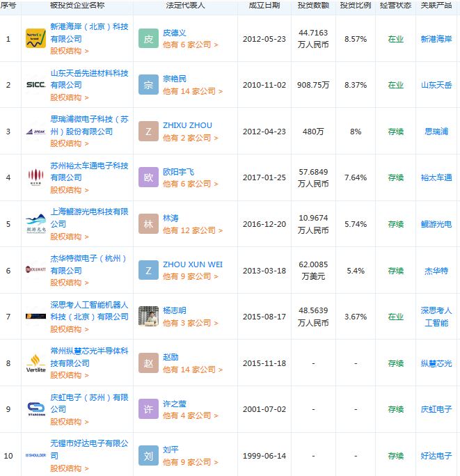Open related product 新港海岸
Screen dimensions: 460x476
point(436,39)
